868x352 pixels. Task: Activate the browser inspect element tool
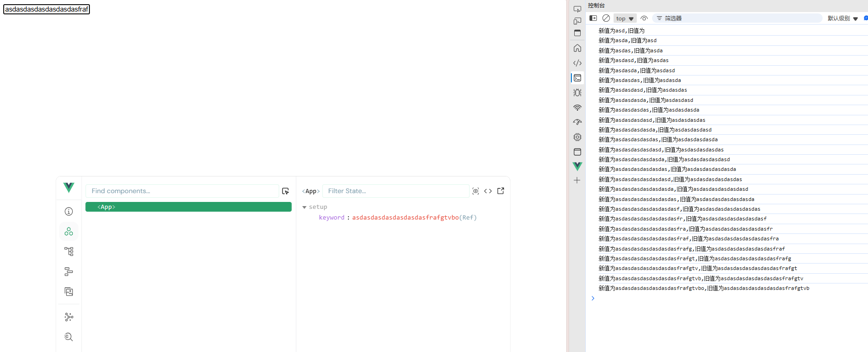pyautogui.click(x=577, y=9)
